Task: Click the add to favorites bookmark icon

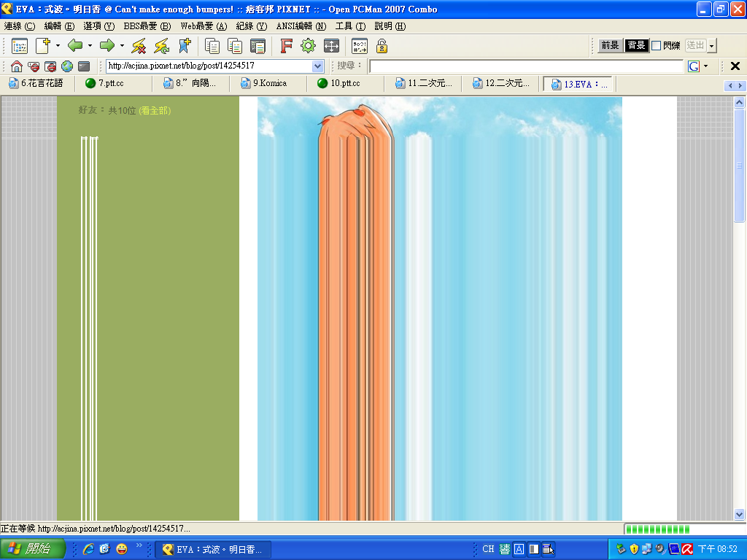Action: pyautogui.click(x=184, y=46)
